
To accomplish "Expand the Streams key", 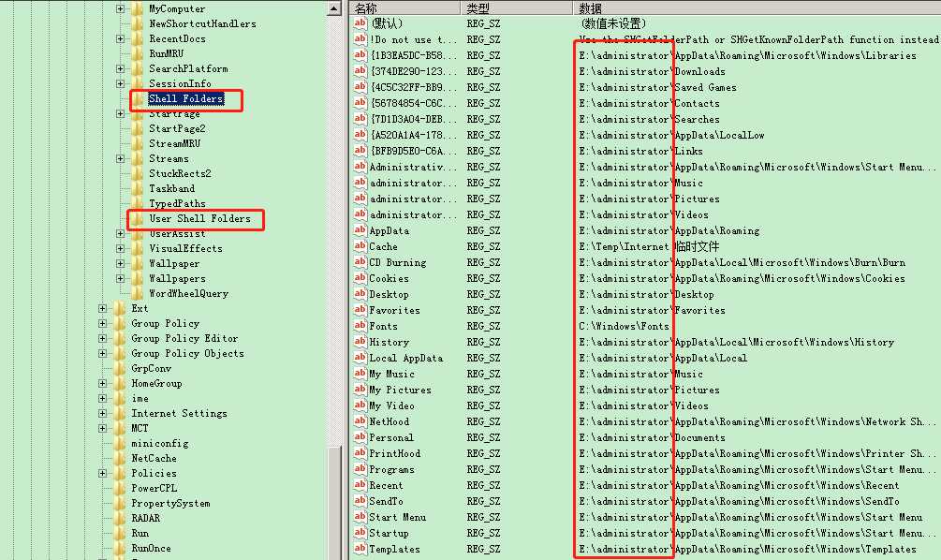I will pos(120,158).
